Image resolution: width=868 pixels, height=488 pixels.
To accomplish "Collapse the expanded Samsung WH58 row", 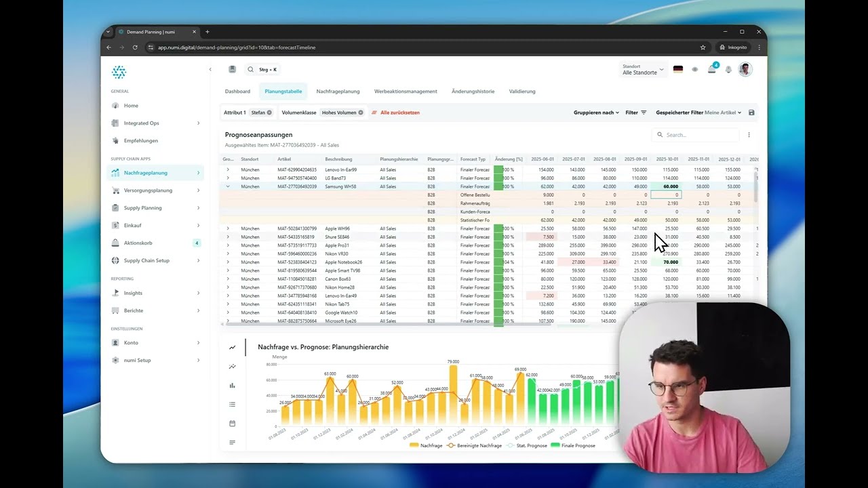I will click(228, 186).
